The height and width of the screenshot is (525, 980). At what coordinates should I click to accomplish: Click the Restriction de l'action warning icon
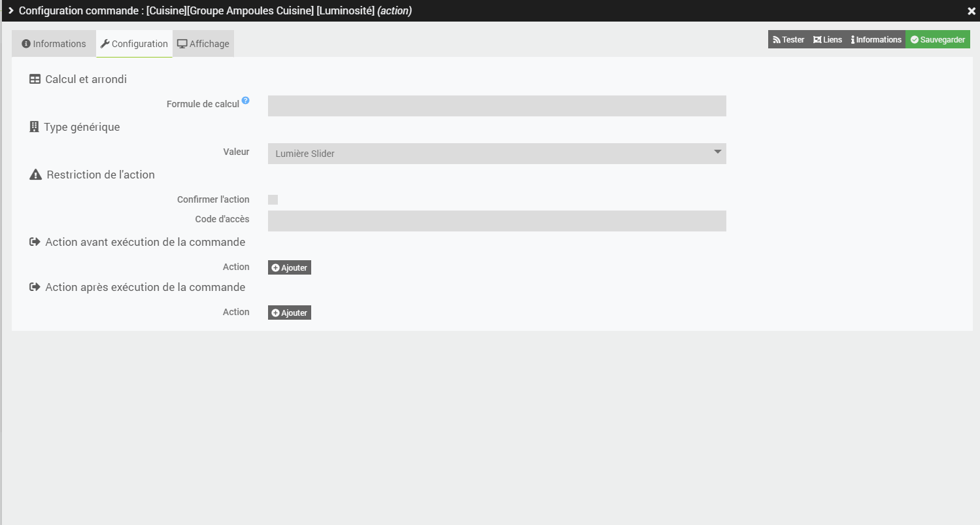coord(36,175)
